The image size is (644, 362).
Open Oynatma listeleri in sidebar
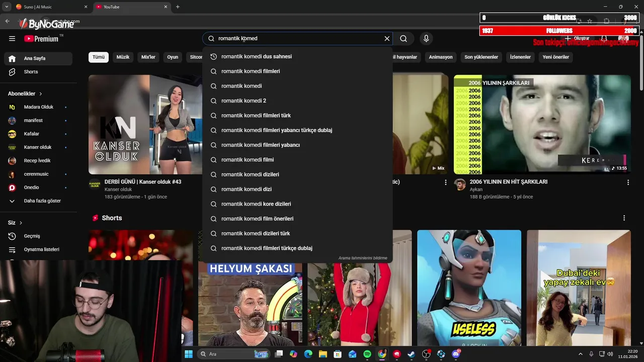(38, 249)
